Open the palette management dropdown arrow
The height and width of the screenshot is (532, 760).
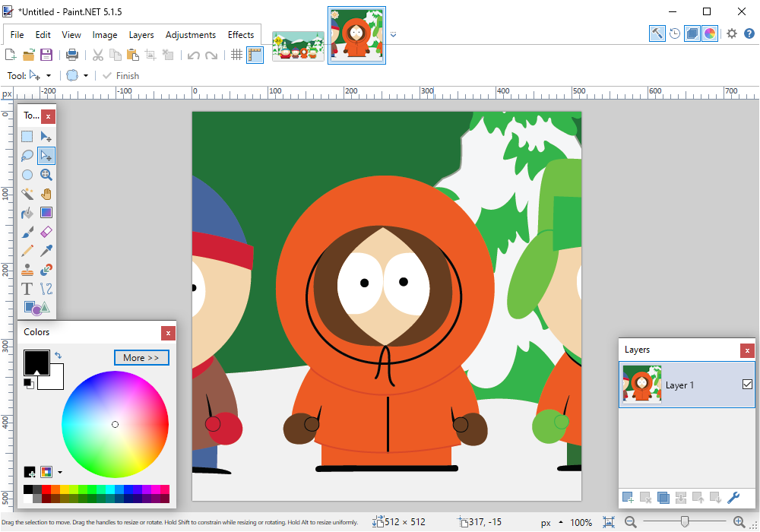(60, 472)
